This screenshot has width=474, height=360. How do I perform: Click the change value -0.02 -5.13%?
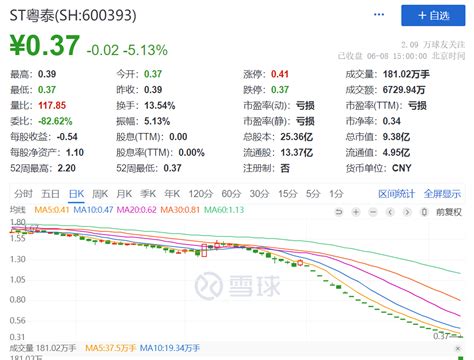coord(127,50)
